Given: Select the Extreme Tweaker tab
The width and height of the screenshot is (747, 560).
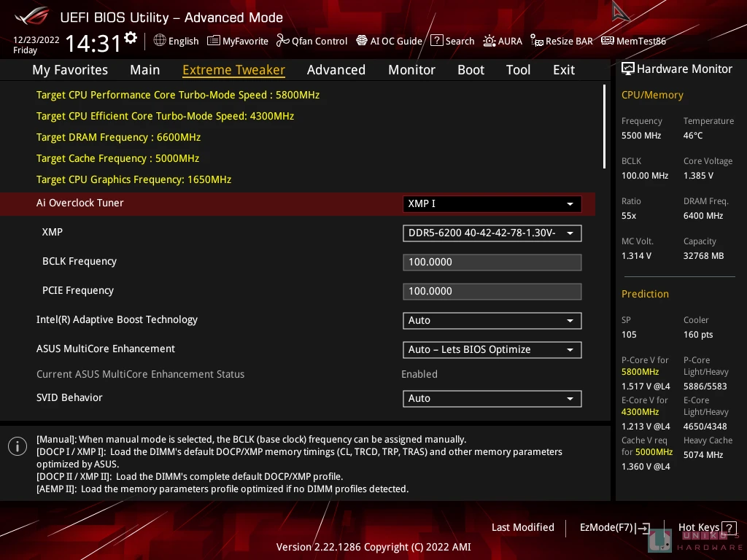Looking at the screenshot, I should (x=233, y=70).
